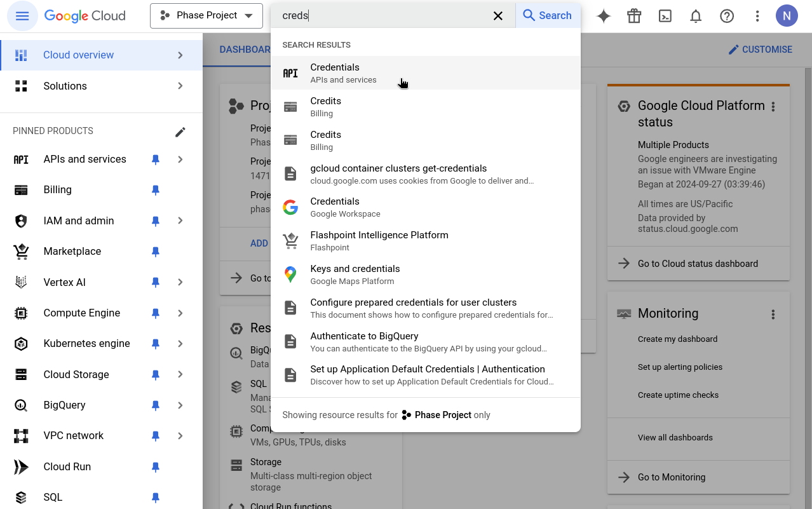
Task: Click the Marketplace cart icon in sidebar
Action: [x=21, y=252]
